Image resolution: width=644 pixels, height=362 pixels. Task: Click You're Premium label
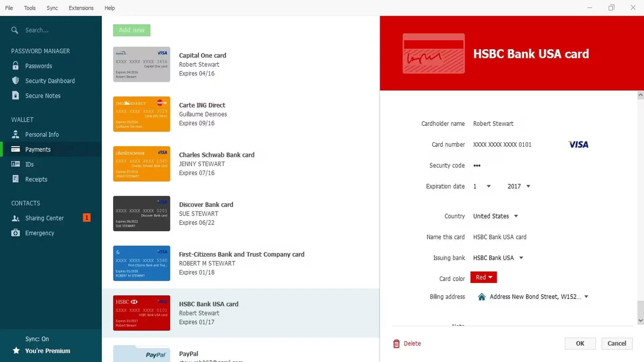pos(48,351)
